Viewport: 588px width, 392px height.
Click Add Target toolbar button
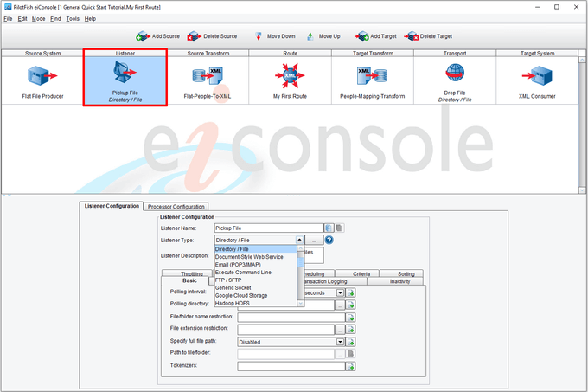[375, 36]
